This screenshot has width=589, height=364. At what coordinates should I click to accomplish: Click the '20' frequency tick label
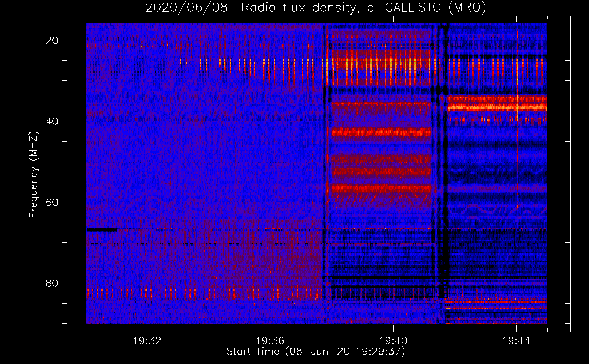[x=52, y=40]
